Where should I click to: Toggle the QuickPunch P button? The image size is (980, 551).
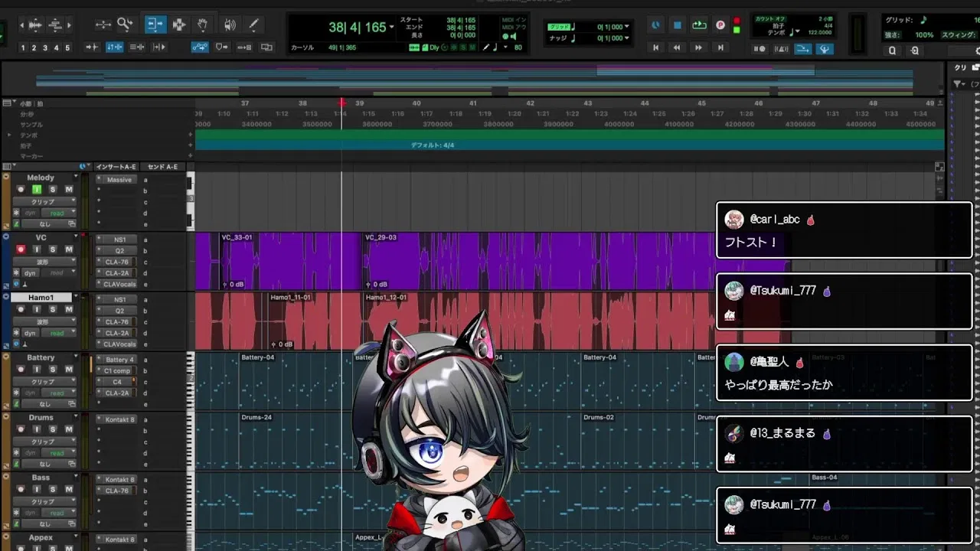720,25
